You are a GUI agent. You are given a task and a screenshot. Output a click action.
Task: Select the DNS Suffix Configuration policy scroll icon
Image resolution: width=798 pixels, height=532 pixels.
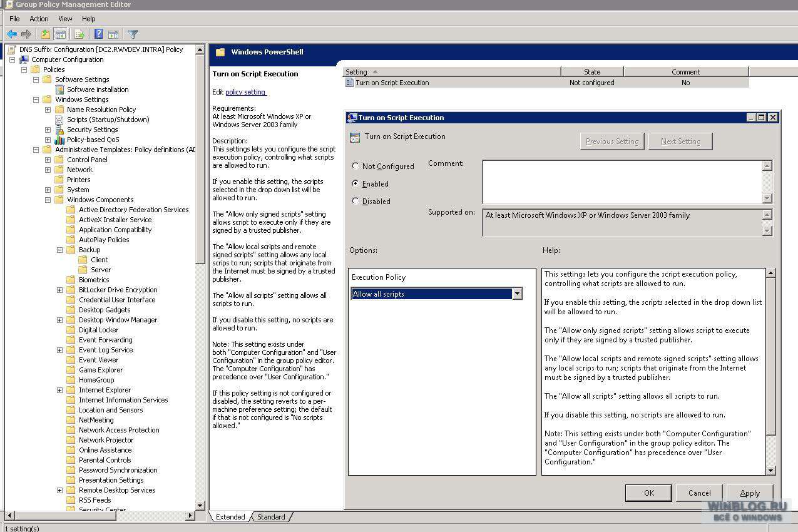[x=12, y=49]
